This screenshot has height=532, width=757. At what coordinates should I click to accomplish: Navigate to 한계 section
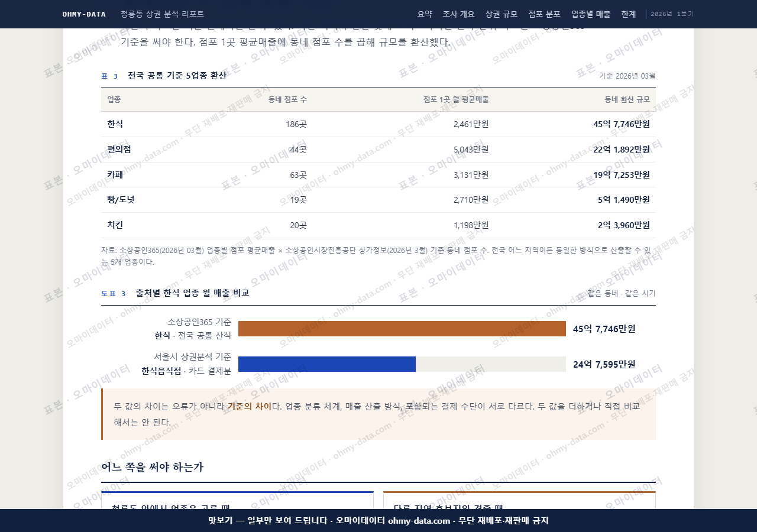629,14
